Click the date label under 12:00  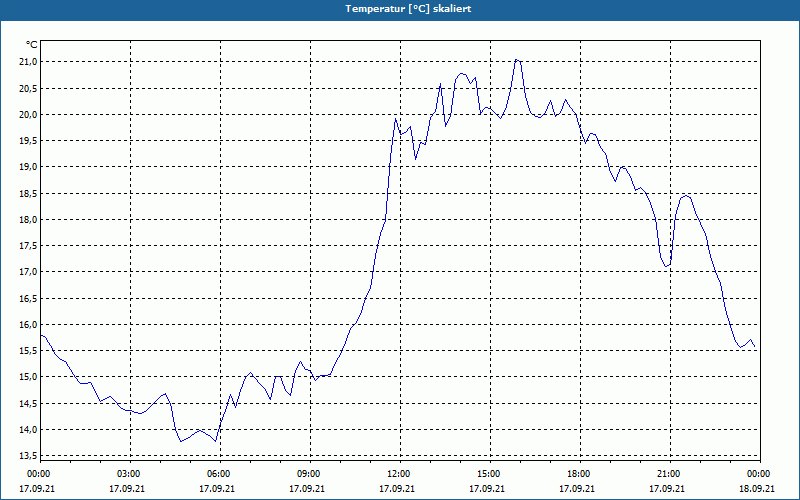click(397, 489)
